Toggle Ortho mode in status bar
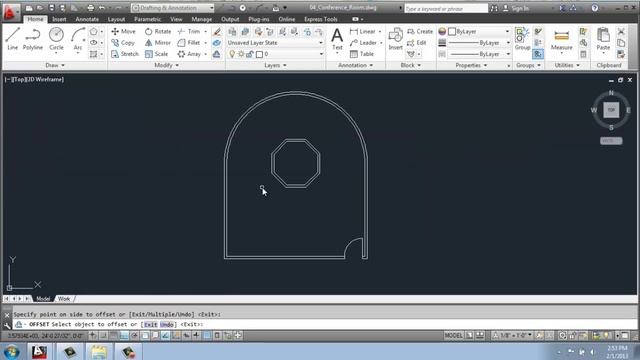This screenshot has width=640, height=360. click(124, 336)
